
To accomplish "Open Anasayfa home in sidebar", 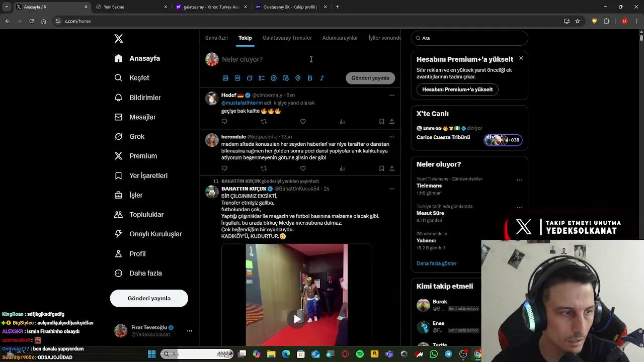I will (x=137, y=58).
